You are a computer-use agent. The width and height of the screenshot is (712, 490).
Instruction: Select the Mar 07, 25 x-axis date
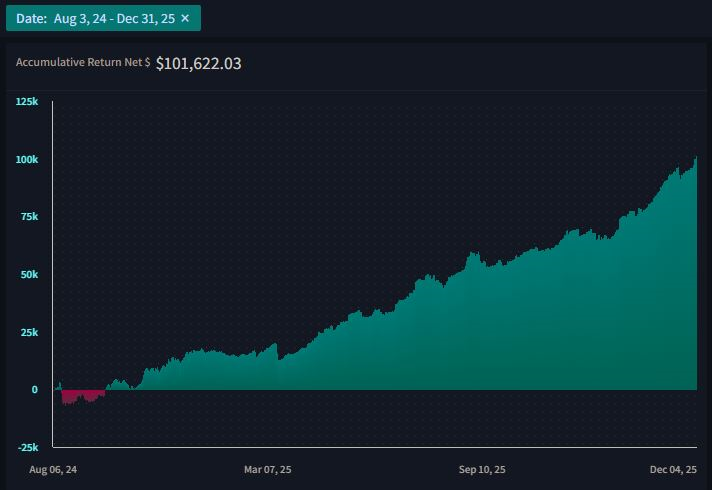coord(267,470)
